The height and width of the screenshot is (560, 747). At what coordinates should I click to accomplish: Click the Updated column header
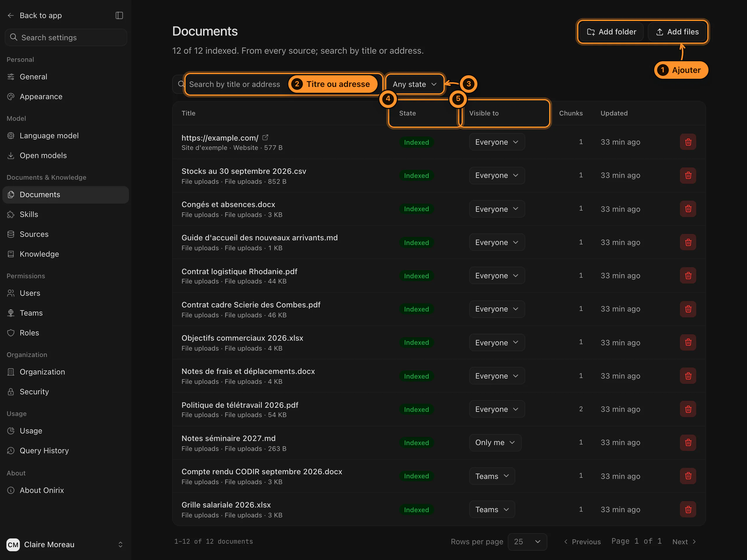(x=614, y=113)
